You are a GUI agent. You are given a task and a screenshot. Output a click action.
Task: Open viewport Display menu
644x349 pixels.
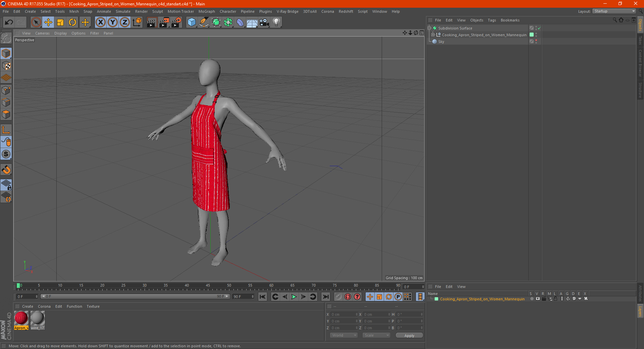coord(60,33)
